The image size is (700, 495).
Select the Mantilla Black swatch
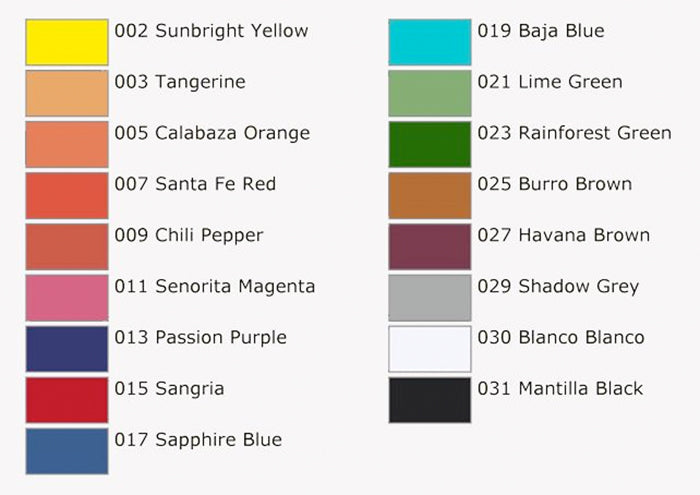pyautogui.click(x=430, y=400)
